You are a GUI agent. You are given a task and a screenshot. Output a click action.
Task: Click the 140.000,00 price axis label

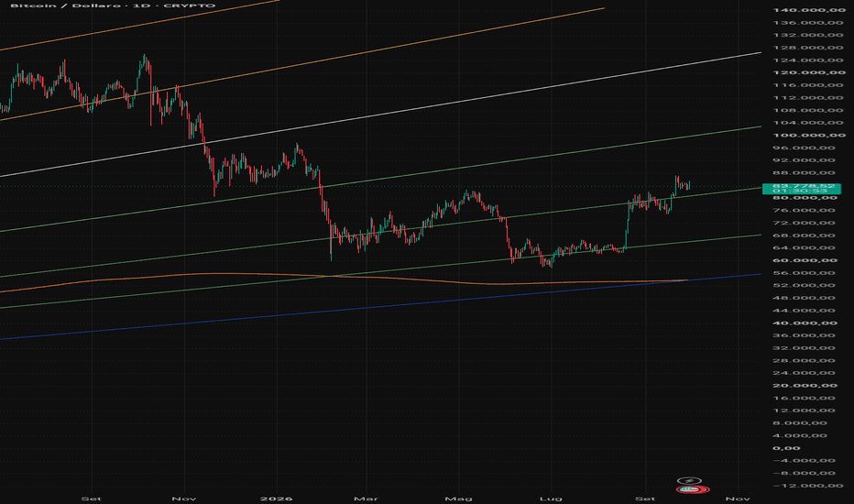809,10
